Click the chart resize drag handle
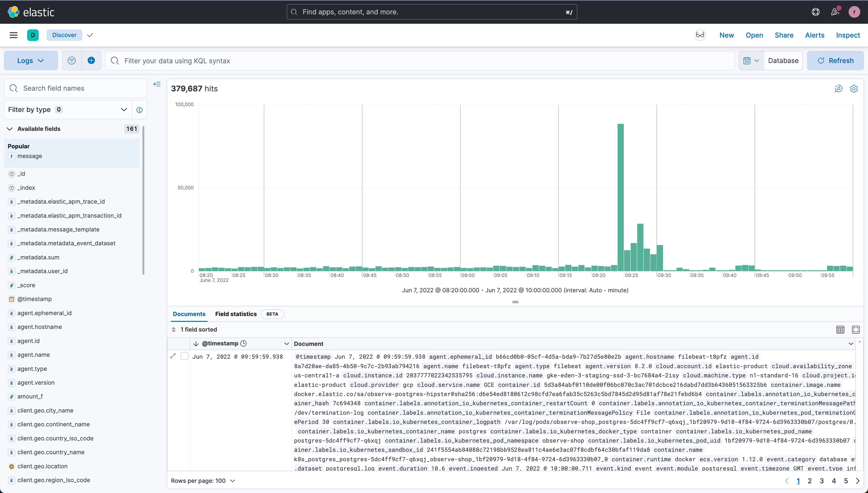The height and width of the screenshot is (493, 868). [x=515, y=302]
